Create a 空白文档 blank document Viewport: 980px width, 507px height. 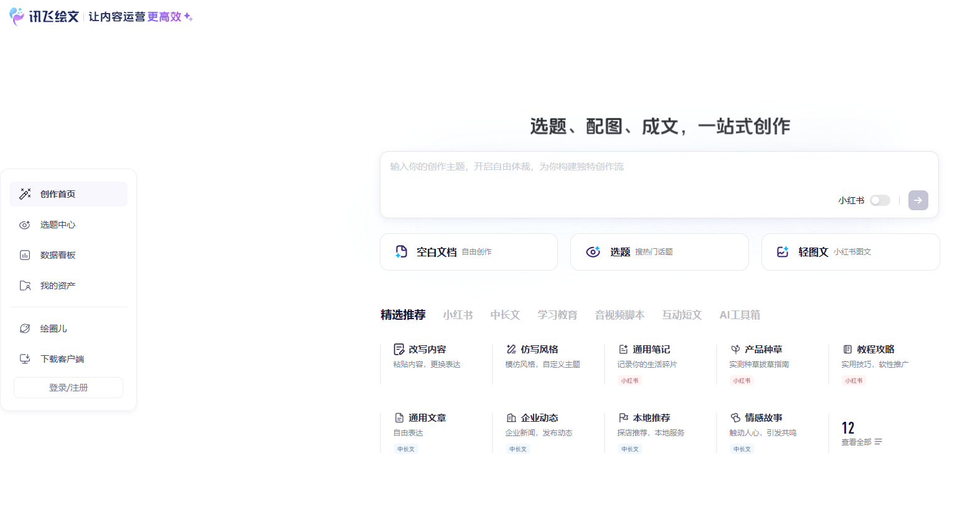(468, 252)
